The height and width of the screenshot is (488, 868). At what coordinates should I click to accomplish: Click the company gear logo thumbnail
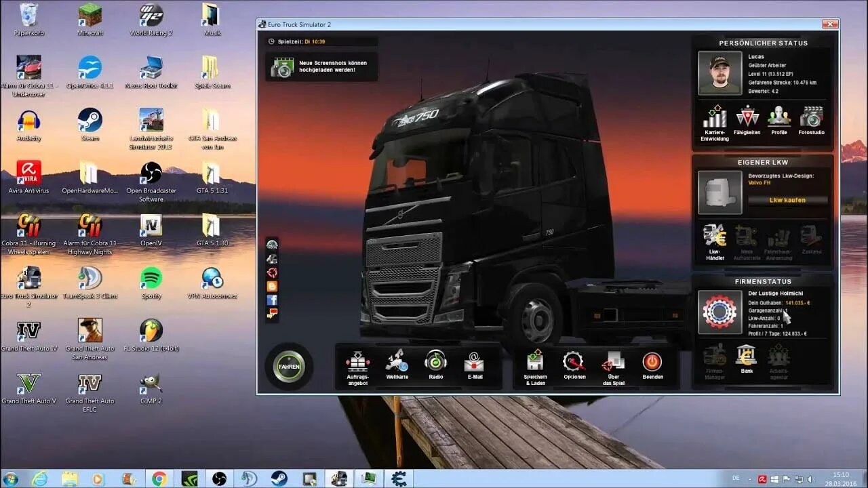pyautogui.click(x=719, y=312)
